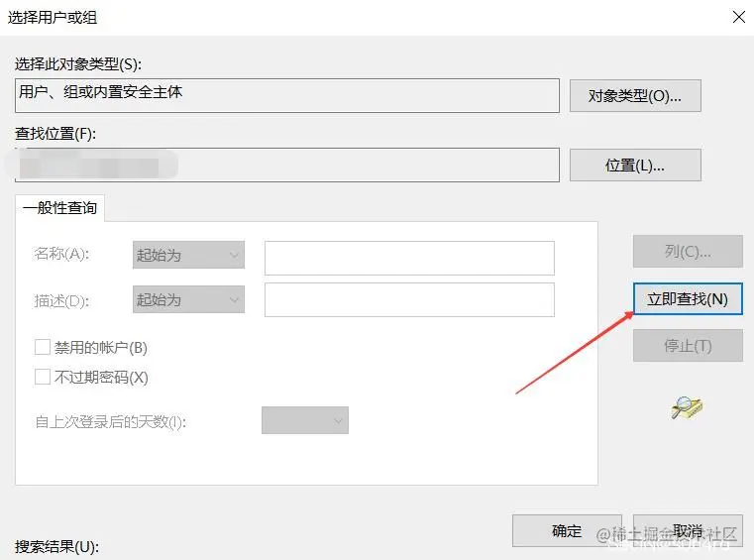
Task: Select the 一般性查询 tab
Action: coord(59,208)
